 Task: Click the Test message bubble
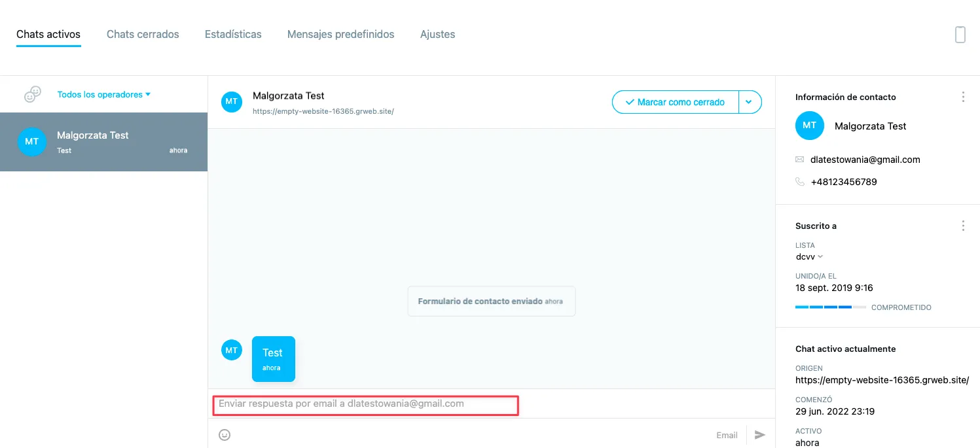coord(273,359)
